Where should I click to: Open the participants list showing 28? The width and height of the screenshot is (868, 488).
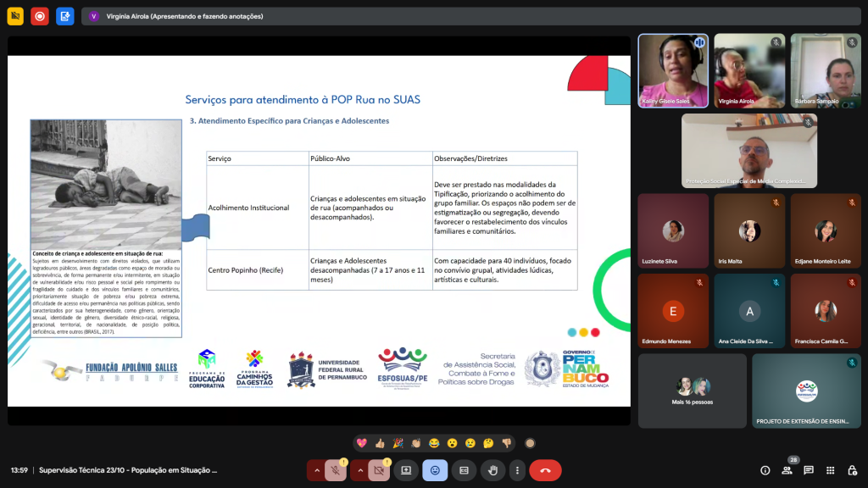click(x=787, y=470)
